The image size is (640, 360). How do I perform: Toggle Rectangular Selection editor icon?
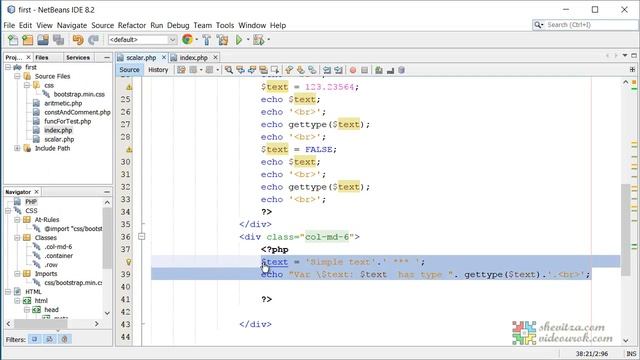pos(275,70)
